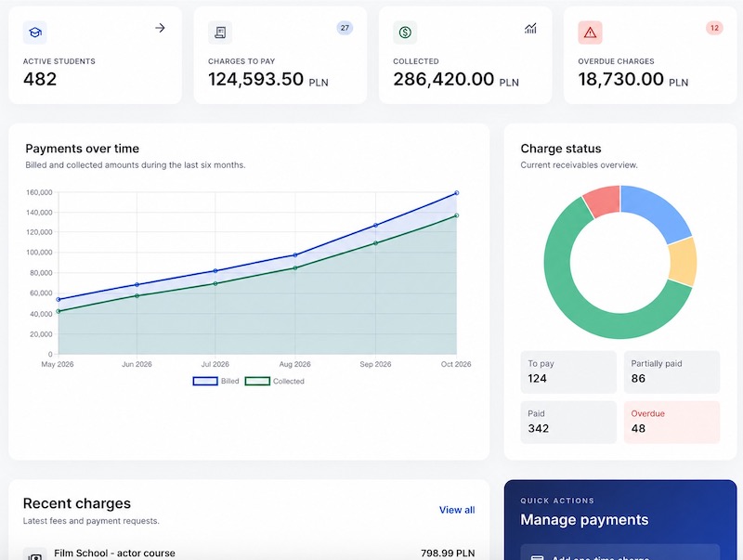Image resolution: width=743 pixels, height=560 pixels.
Task: Click the Collected data point for Aug 2026
Action: tap(294, 268)
